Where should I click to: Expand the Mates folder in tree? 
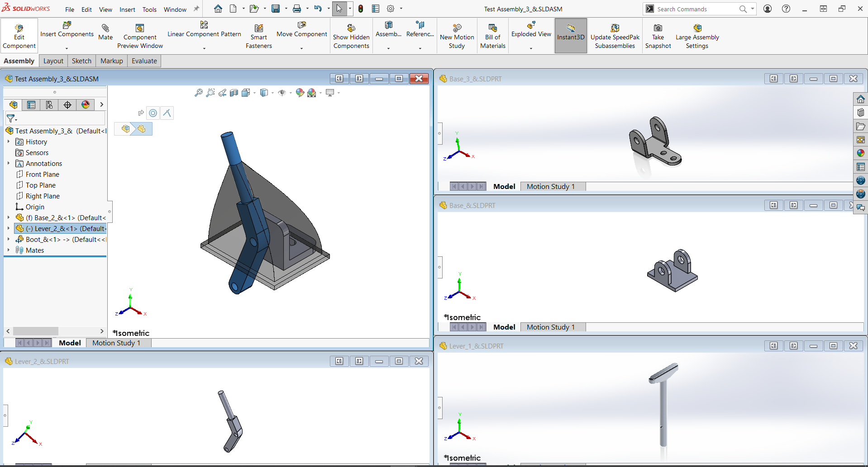(8, 250)
